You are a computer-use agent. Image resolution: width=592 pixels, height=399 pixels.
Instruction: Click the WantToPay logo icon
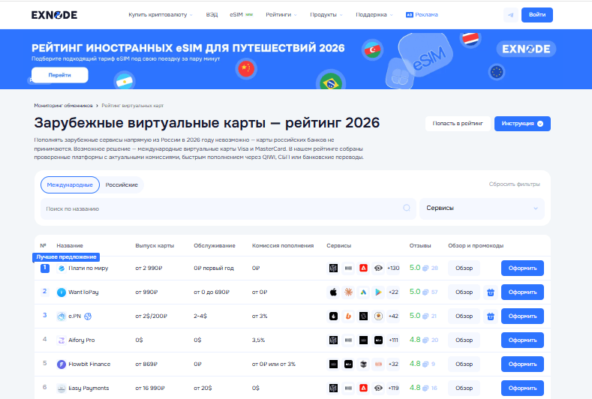pyautogui.click(x=61, y=292)
